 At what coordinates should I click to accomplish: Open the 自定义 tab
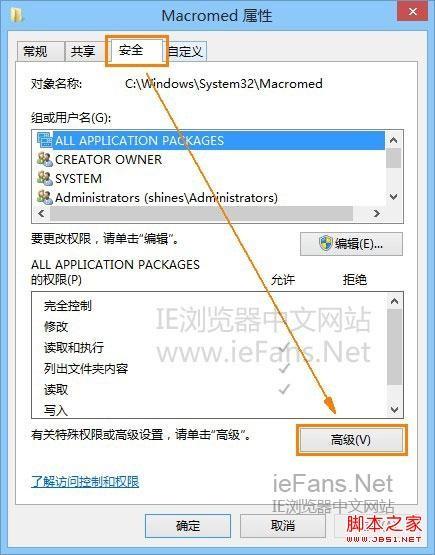pyautogui.click(x=185, y=52)
